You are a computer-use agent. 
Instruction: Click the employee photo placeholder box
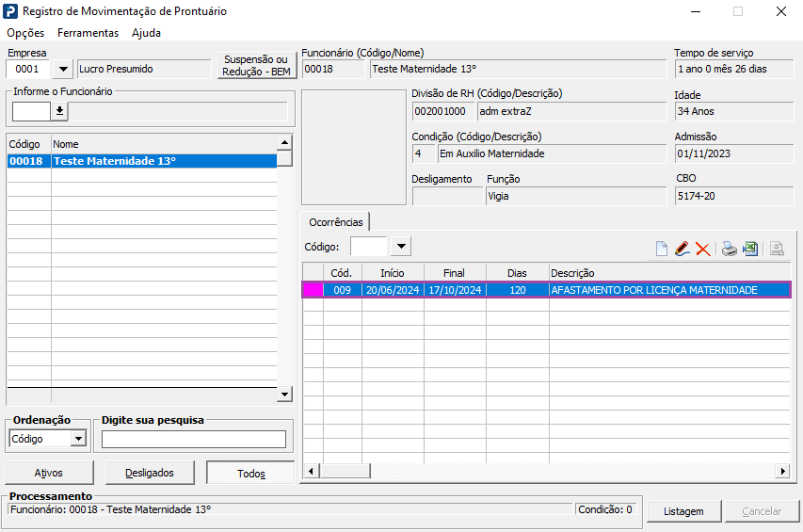tap(354, 148)
